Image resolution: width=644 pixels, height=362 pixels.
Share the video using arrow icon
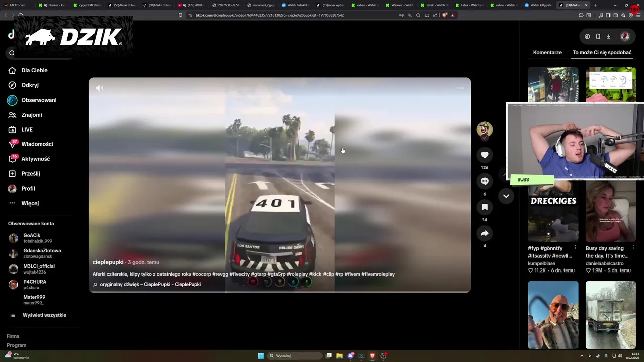(485, 233)
